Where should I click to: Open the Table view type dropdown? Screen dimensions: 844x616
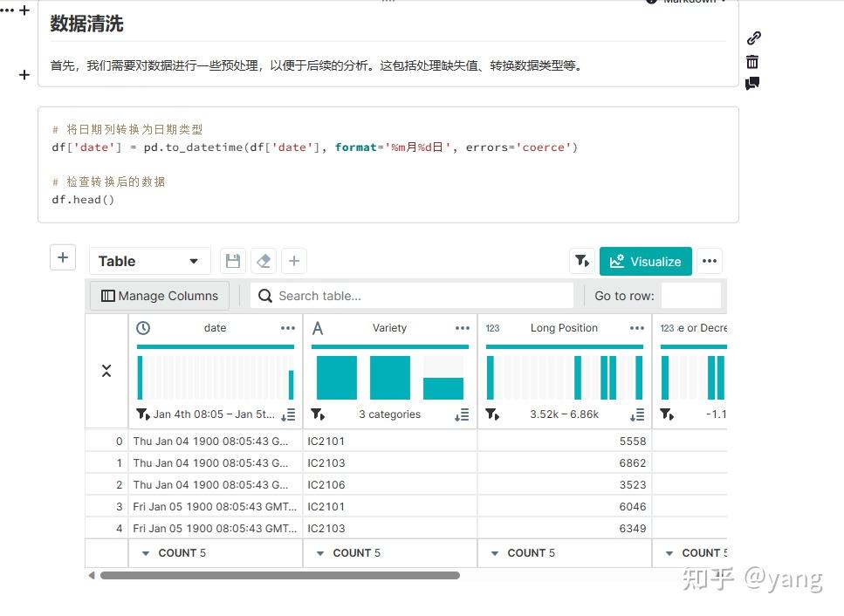coord(149,260)
